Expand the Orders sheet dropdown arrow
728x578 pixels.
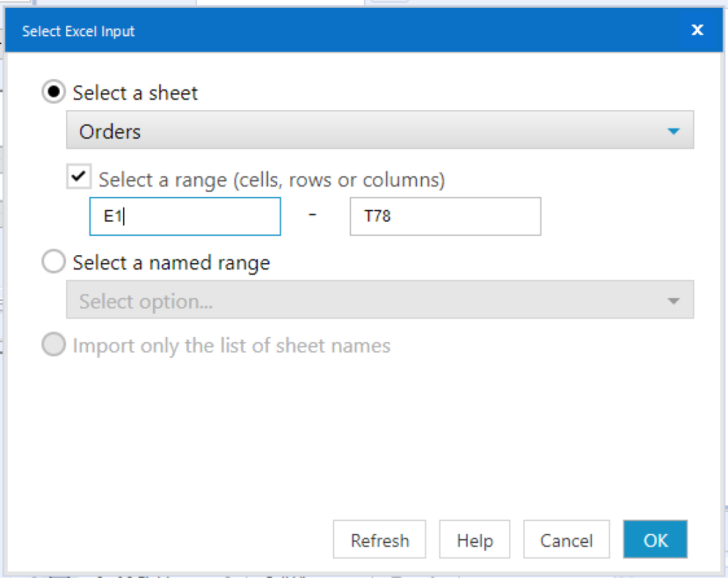tap(673, 132)
